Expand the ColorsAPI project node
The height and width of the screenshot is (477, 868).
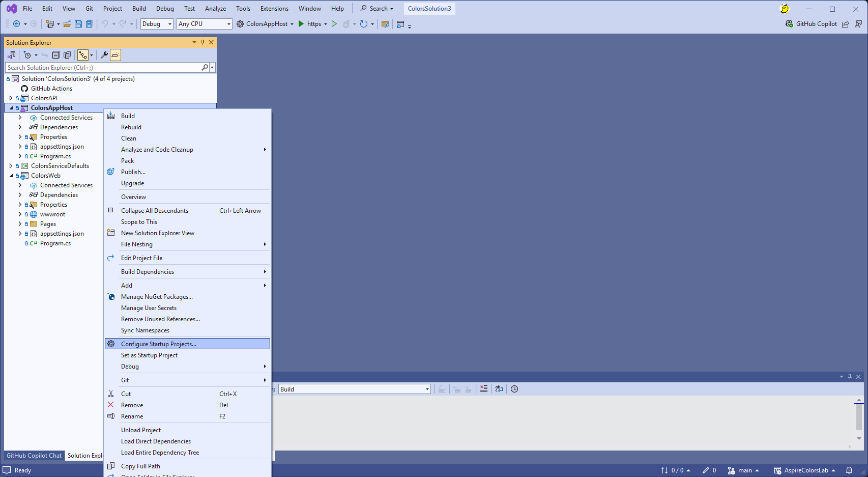coord(11,98)
